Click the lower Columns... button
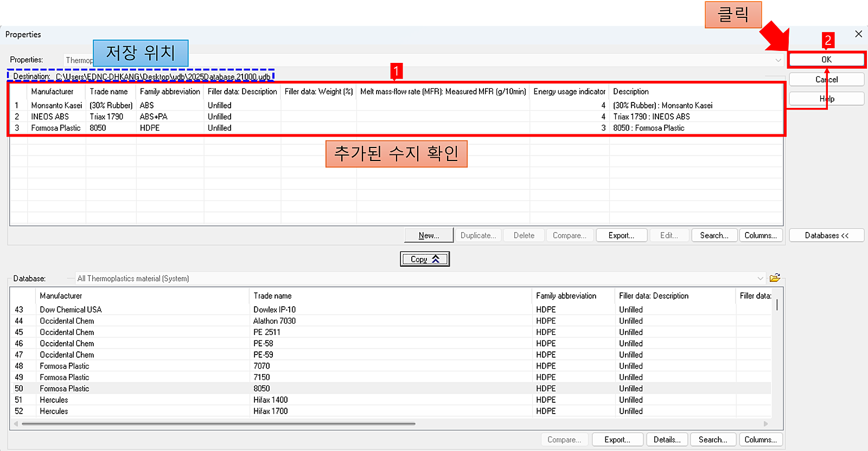Screen dimensions: 868x451 tap(761, 440)
